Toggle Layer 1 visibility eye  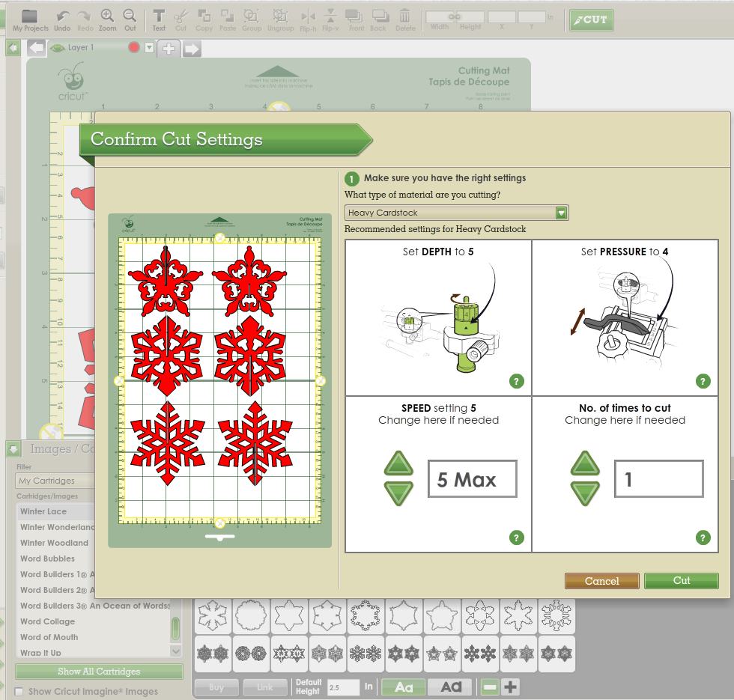pyautogui.click(x=58, y=48)
